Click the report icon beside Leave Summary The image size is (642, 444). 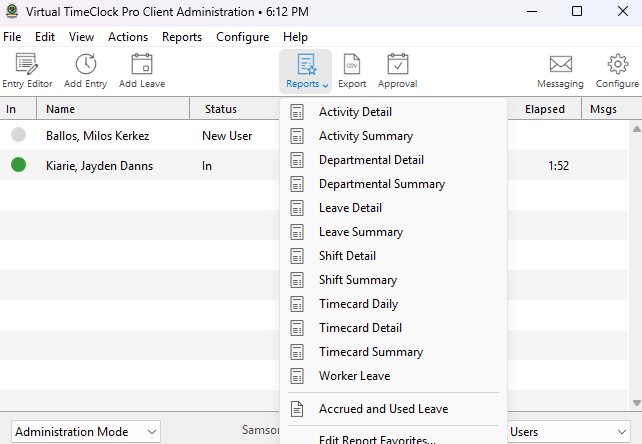(297, 232)
